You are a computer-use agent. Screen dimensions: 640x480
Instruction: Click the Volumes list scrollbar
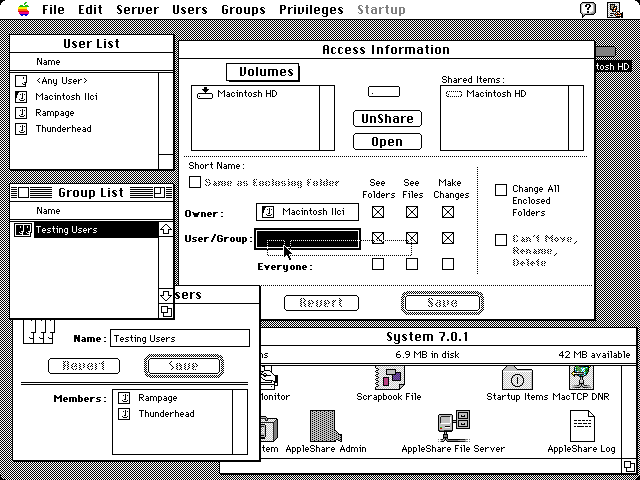[x=327, y=118]
